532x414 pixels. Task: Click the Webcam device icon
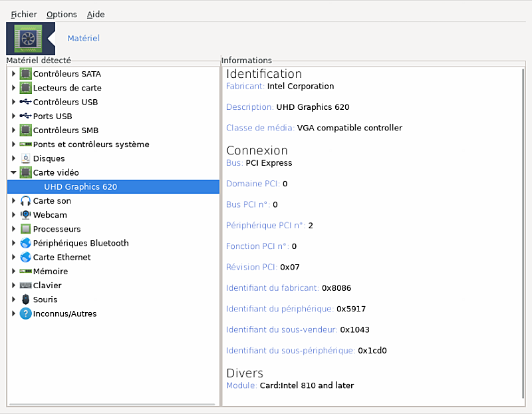tap(26, 215)
